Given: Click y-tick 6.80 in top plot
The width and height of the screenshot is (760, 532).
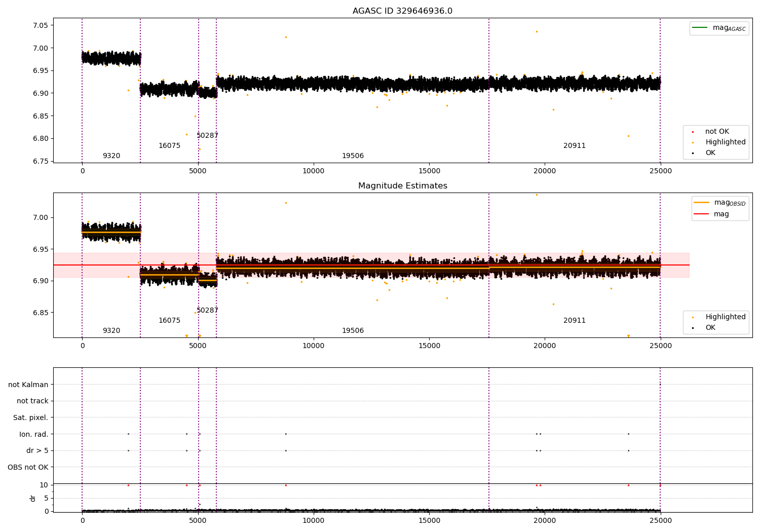Looking at the screenshot, I should pyautogui.click(x=40, y=138).
